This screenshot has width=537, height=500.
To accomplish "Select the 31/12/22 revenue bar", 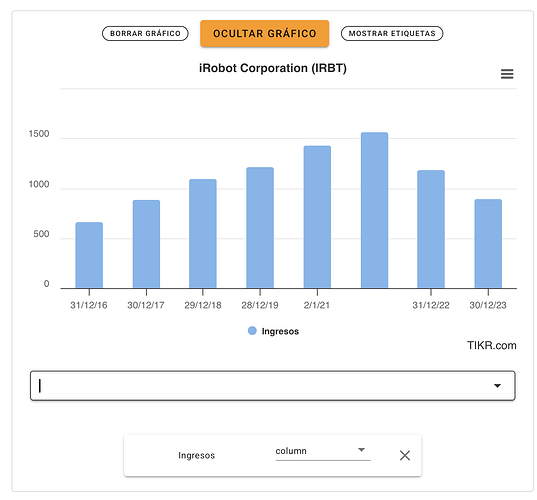I will tap(431, 229).
